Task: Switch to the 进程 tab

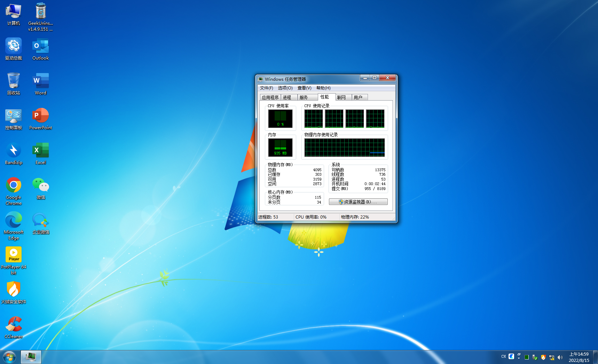Action: coord(287,97)
